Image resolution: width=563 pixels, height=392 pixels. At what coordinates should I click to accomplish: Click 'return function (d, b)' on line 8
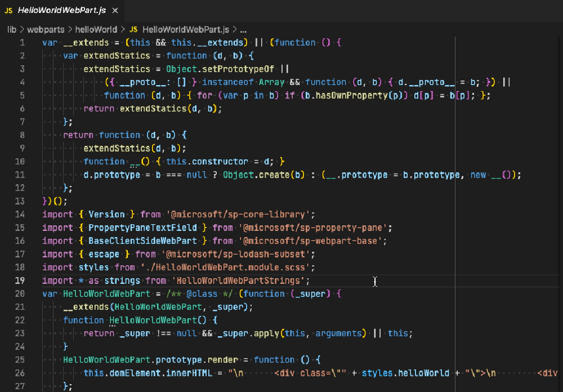pos(119,135)
